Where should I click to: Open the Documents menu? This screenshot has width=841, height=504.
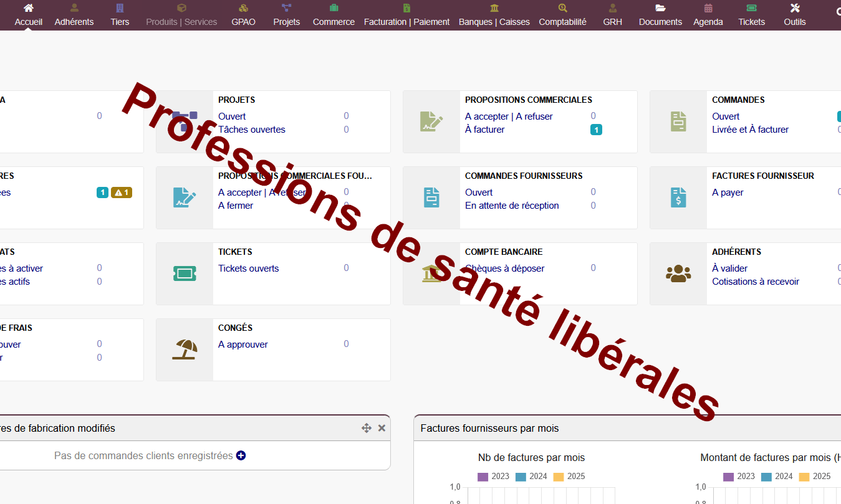[x=660, y=16]
